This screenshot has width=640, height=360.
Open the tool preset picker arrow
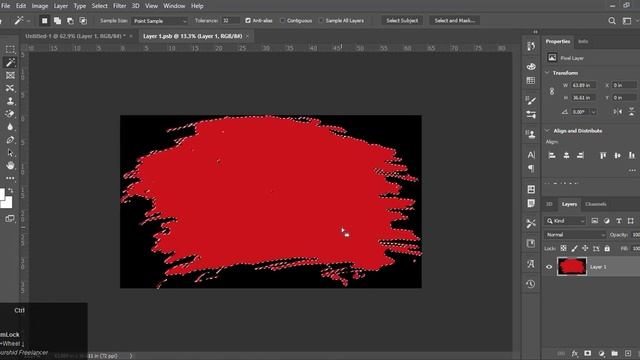click(x=29, y=21)
